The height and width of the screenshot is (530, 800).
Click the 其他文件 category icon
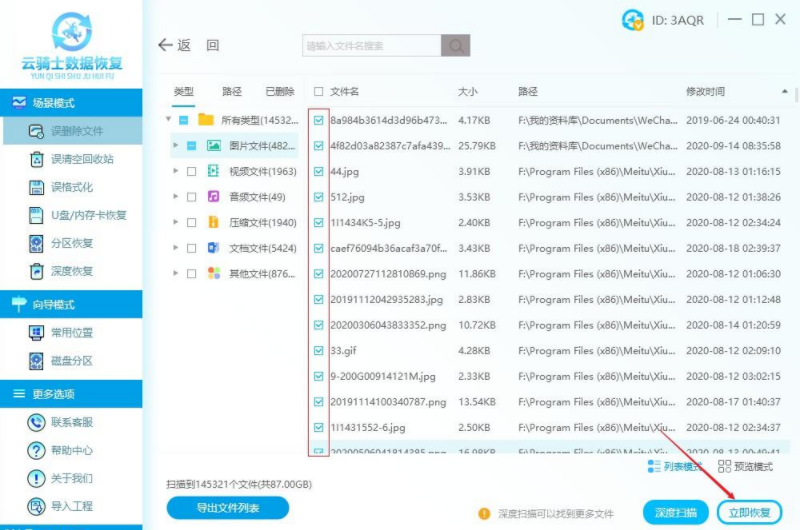[x=214, y=273]
